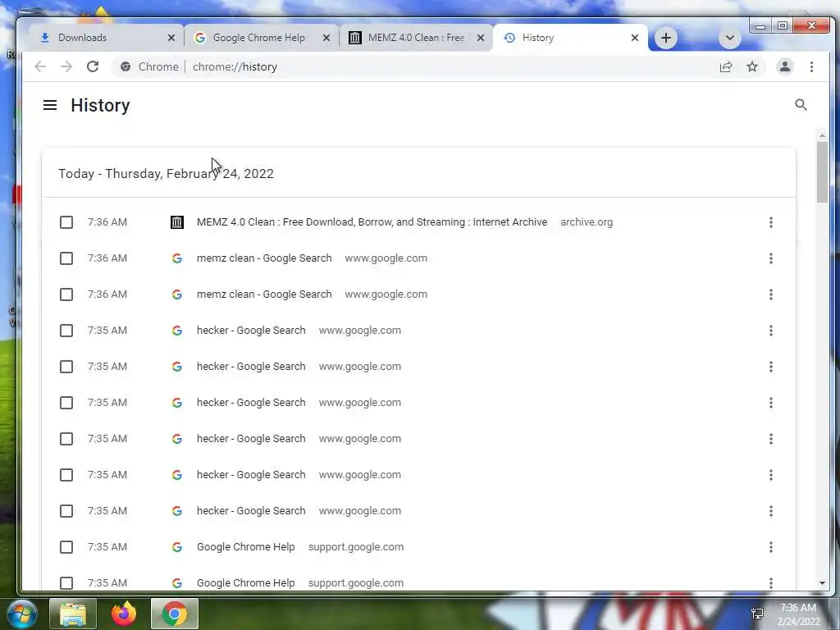Bookmark this page with star icon
The width and height of the screenshot is (840, 630).
(x=752, y=66)
